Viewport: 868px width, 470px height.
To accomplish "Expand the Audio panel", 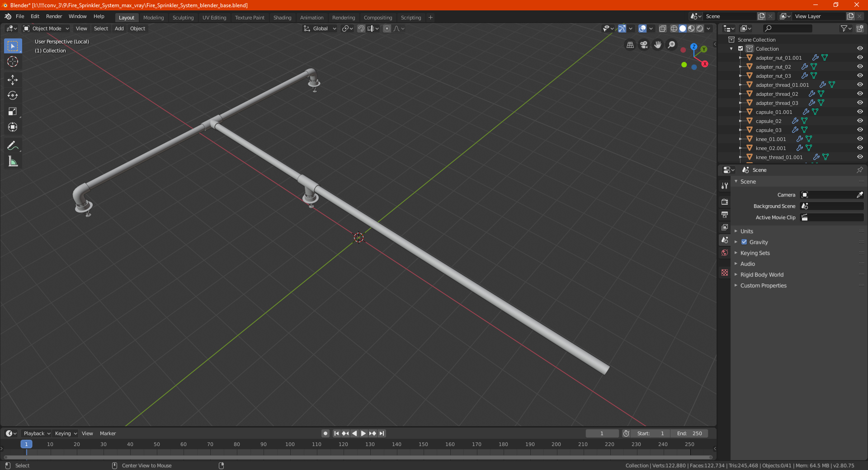I will coord(747,263).
